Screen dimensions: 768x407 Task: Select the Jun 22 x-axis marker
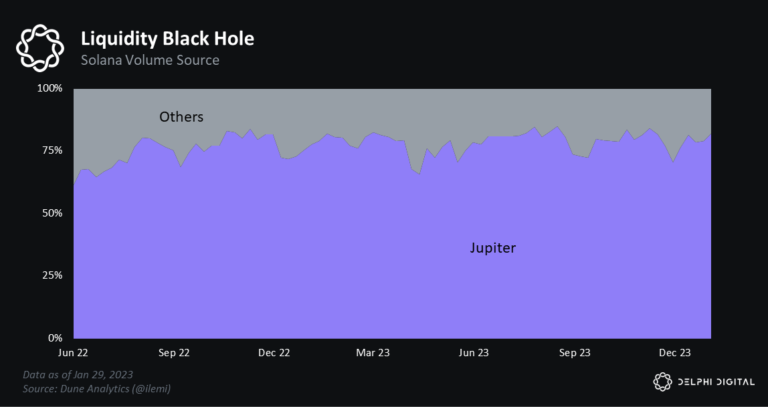click(x=74, y=353)
